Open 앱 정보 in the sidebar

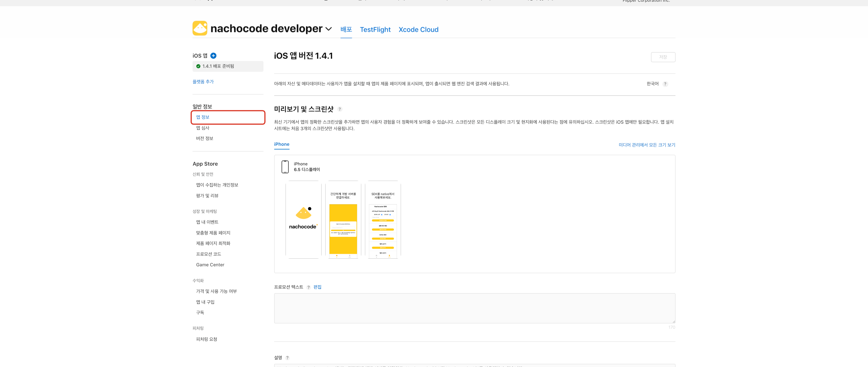coord(203,117)
